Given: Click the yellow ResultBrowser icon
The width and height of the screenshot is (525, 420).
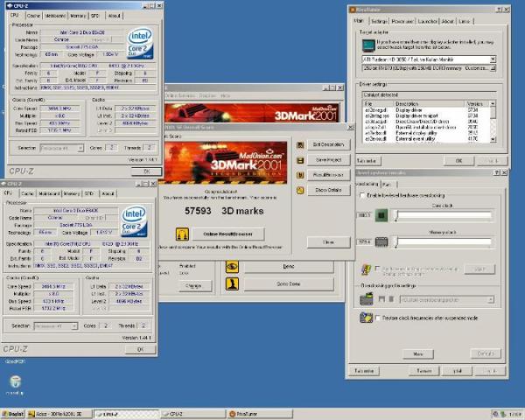Looking at the screenshot, I should [x=300, y=175].
